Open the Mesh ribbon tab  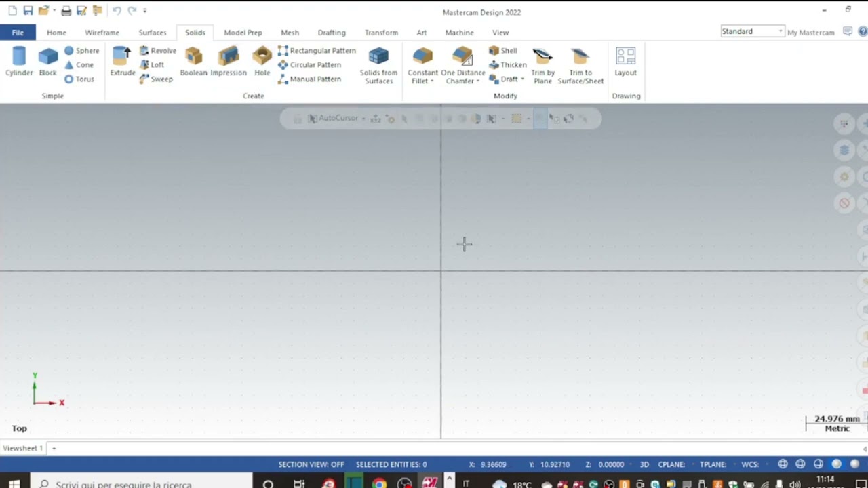[290, 33]
